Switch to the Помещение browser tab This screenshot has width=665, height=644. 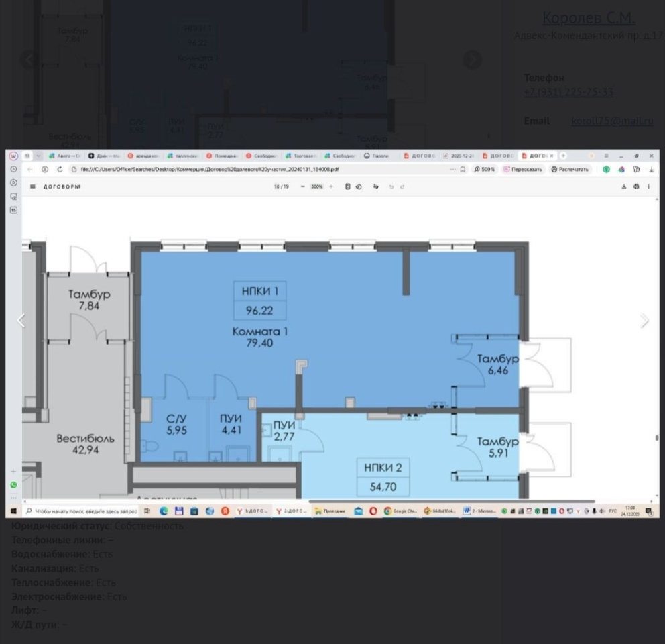222,156
